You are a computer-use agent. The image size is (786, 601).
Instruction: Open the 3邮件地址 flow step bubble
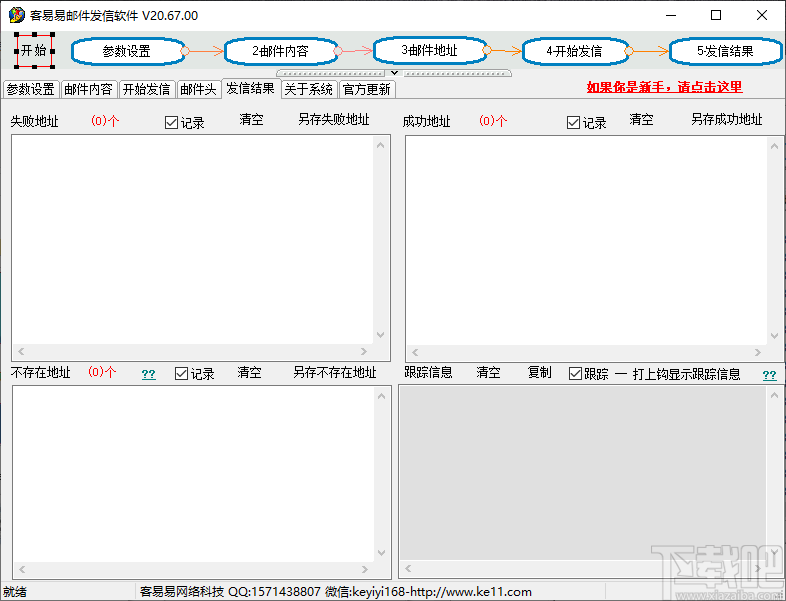tap(430, 50)
